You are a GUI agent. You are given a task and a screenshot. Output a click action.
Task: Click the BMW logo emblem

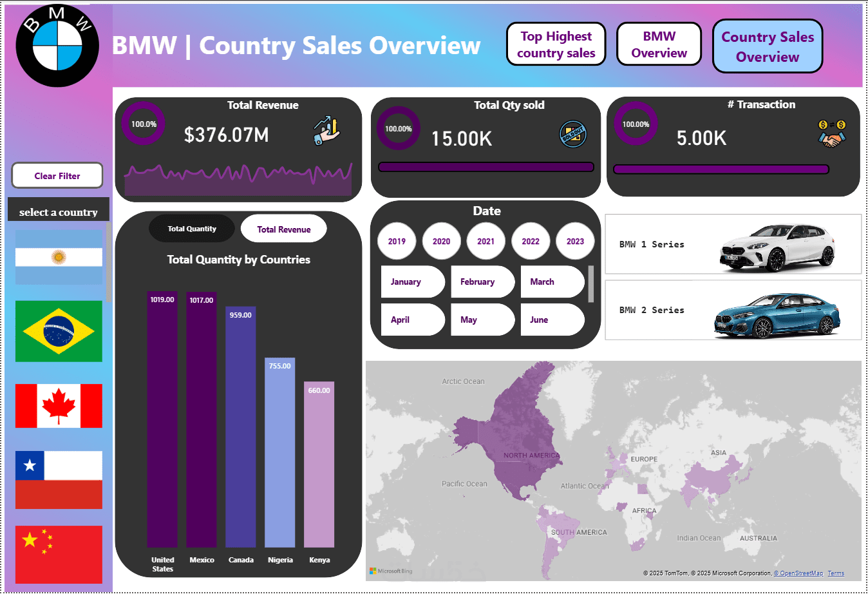tap(57, 46)
